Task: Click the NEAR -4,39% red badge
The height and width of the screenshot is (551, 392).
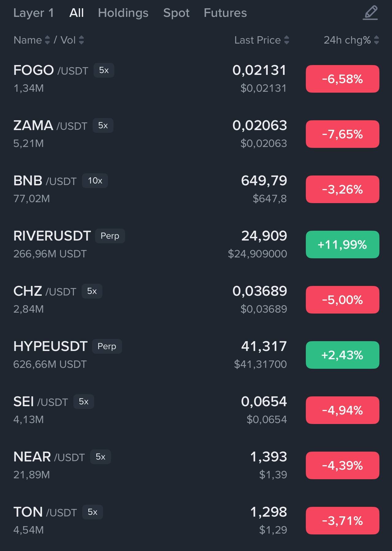Action: [x=342, y=465]
